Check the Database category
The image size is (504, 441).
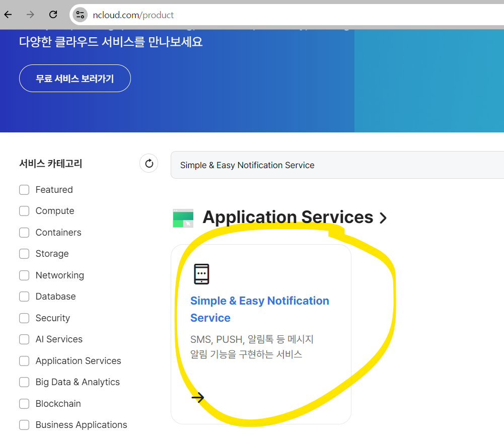coord(24,297)
